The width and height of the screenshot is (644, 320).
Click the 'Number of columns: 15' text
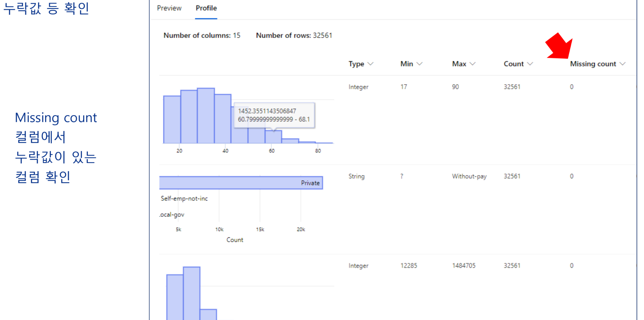tap(202, 35)
